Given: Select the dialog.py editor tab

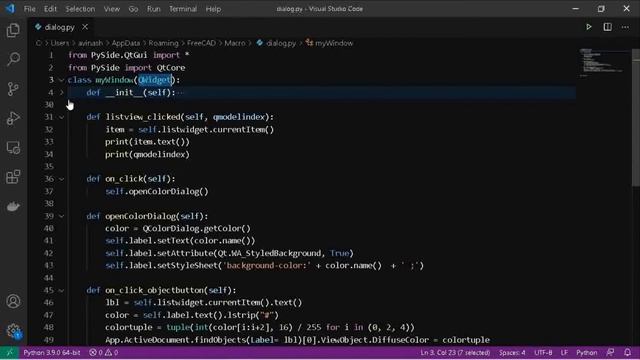Looking at the screenshot, I should 60,27.
